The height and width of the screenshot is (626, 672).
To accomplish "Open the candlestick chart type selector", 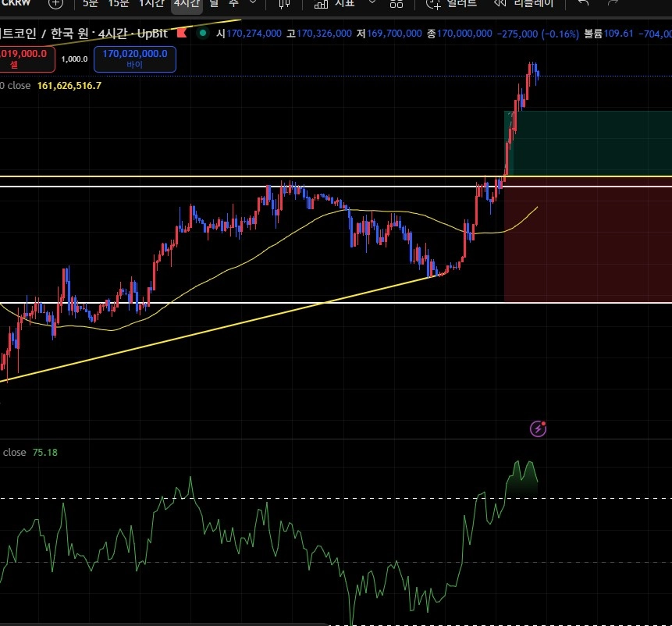I will [284, 4].
